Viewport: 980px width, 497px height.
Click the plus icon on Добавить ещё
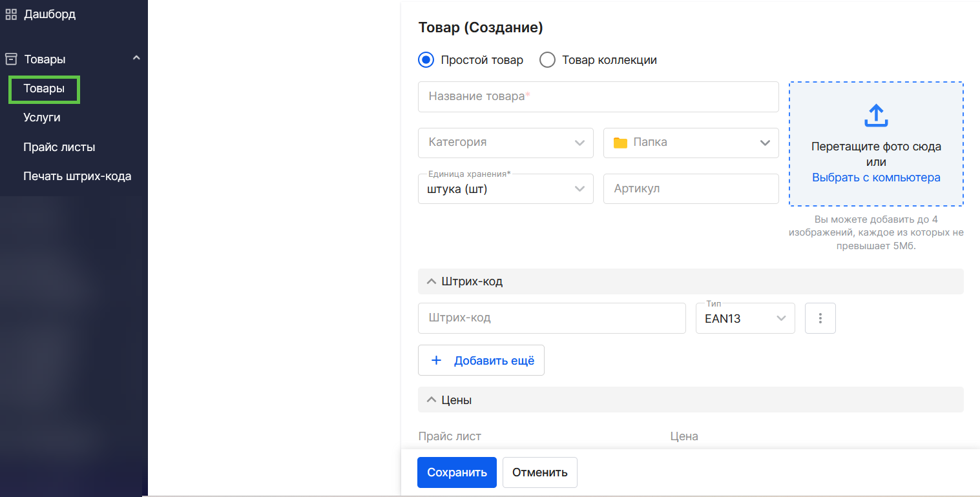click(437, 360)
